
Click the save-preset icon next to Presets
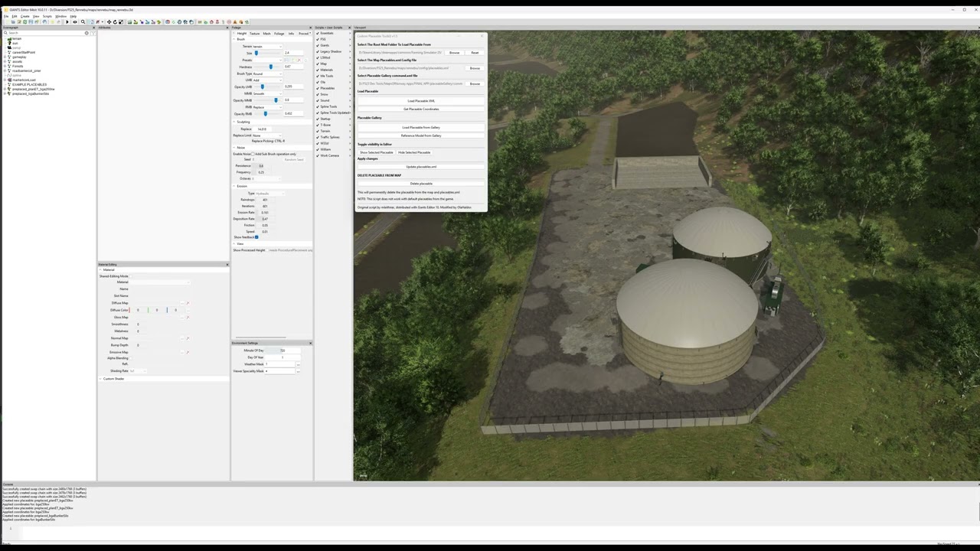pyautogui.click(x=286, y=60)
